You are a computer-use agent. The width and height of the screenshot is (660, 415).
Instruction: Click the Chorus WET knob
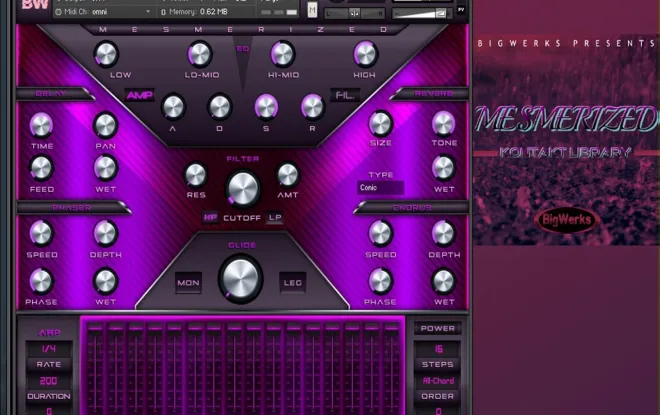(444, 281)
